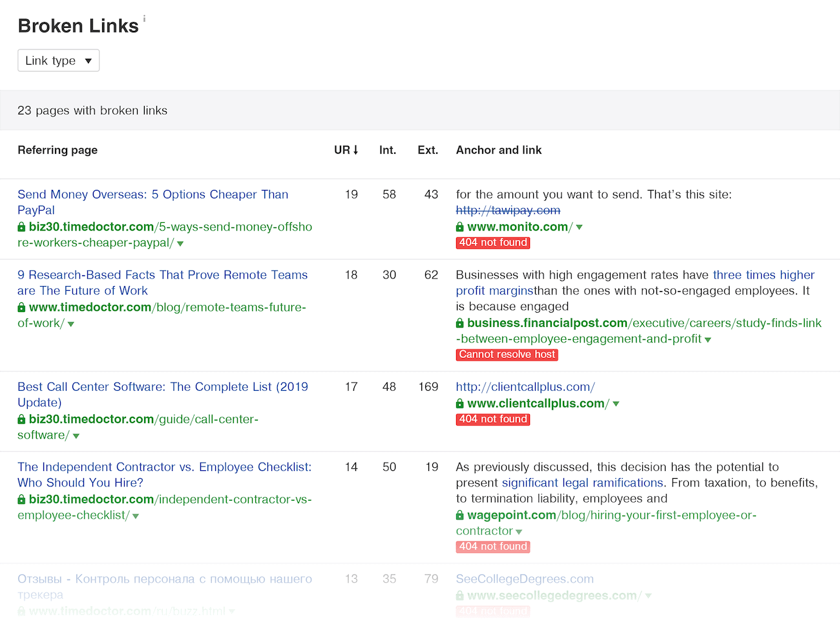The width and height of the screenshot is (840, 628).
Task: Open the struck-through tawipay.com link
Action: point(508,210)
